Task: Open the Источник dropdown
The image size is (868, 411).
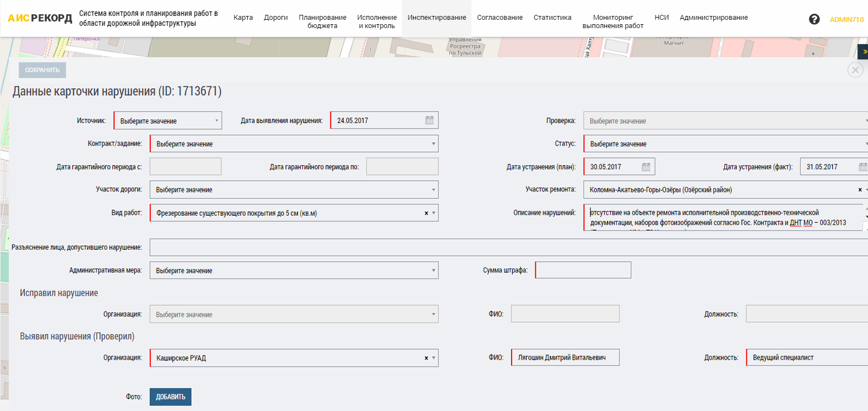Action: click(167, 120)
